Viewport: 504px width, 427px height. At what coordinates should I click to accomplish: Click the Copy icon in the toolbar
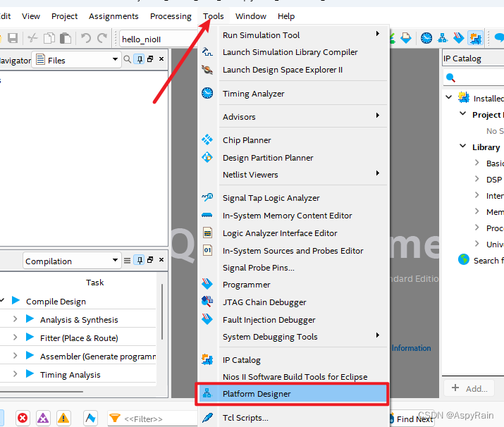pyautogui.click(x=49, y=38)
